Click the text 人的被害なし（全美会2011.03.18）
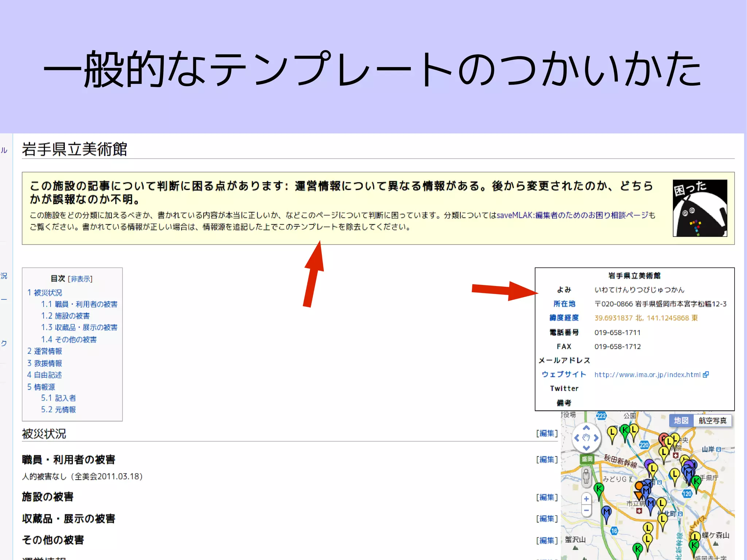The width and height of the screenshot is (747, 560). point(82,476)
